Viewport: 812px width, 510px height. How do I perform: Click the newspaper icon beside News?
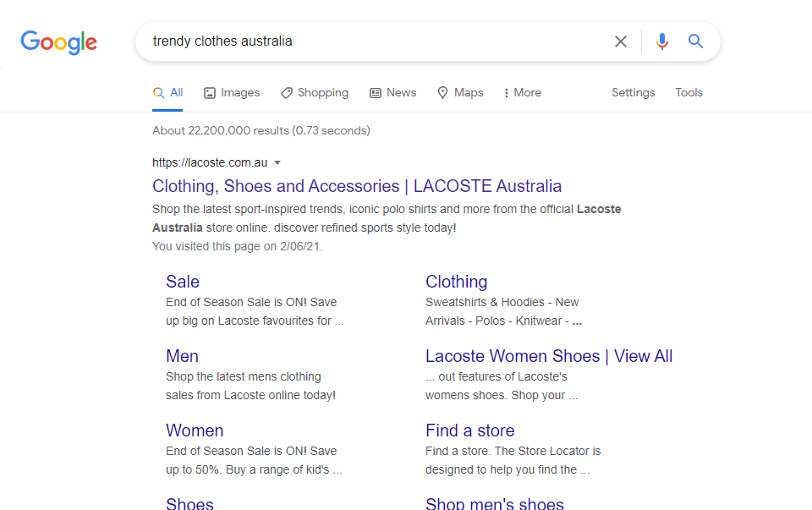[x=376, y=93]
